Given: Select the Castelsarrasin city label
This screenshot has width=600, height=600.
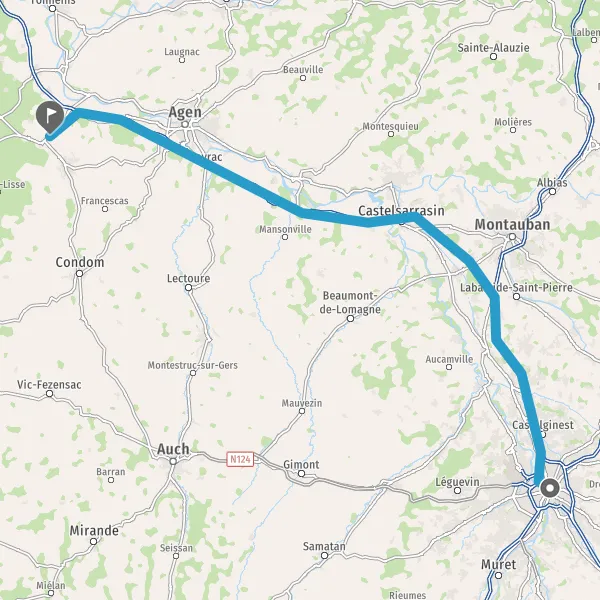Looking at the screenshot, I should coord(401,210).
